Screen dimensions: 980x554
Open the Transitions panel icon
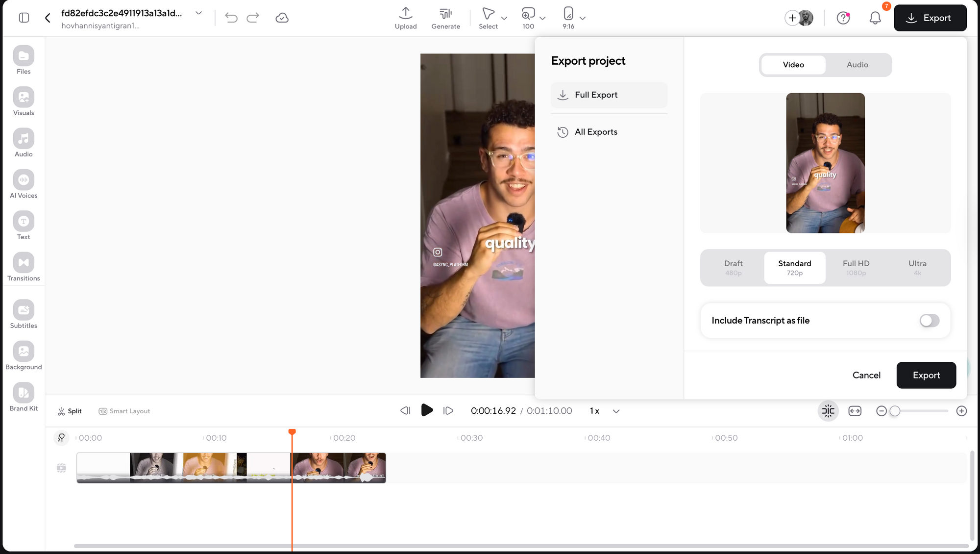pyautogui.click(x=24, y=263)
